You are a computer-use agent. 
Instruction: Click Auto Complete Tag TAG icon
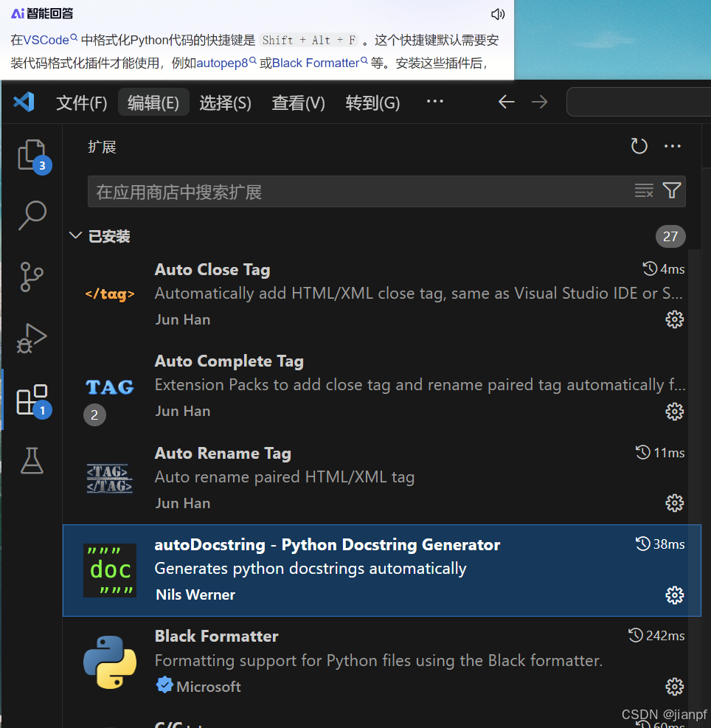coord(110,387)
